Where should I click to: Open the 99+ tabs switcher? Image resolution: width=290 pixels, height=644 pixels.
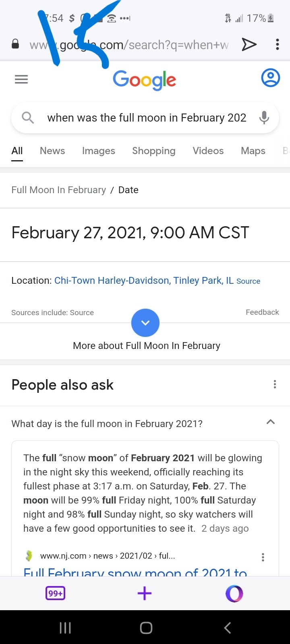pos(56,593)
